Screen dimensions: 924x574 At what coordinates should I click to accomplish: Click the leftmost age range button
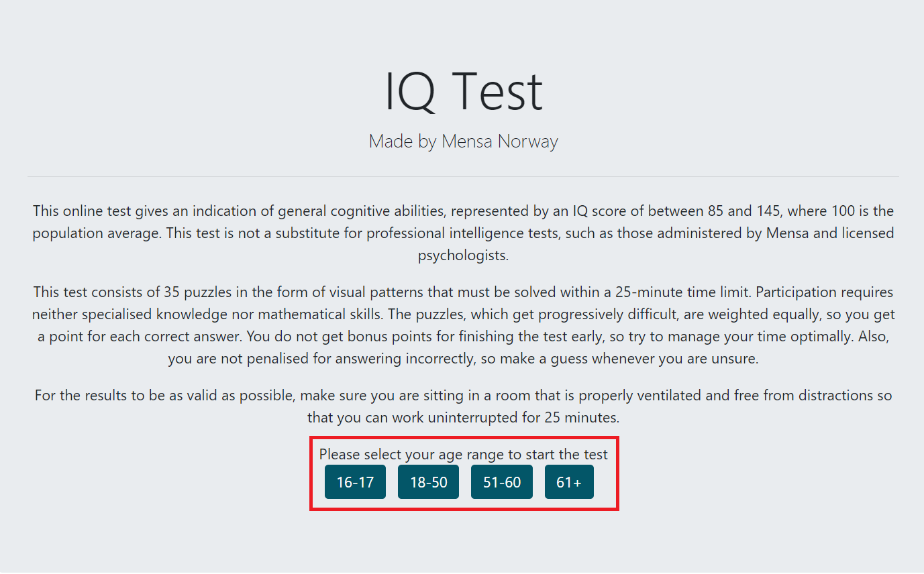tap(355, 481)
